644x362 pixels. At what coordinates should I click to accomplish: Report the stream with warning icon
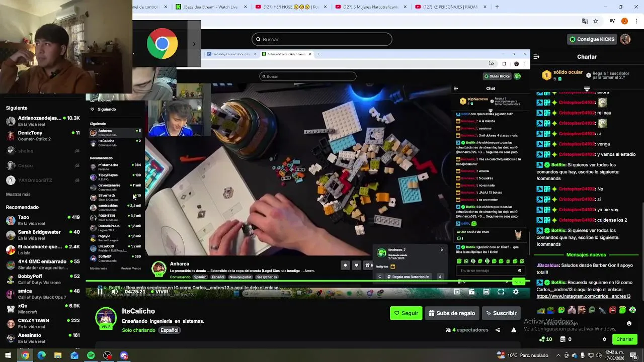(514, 330)
